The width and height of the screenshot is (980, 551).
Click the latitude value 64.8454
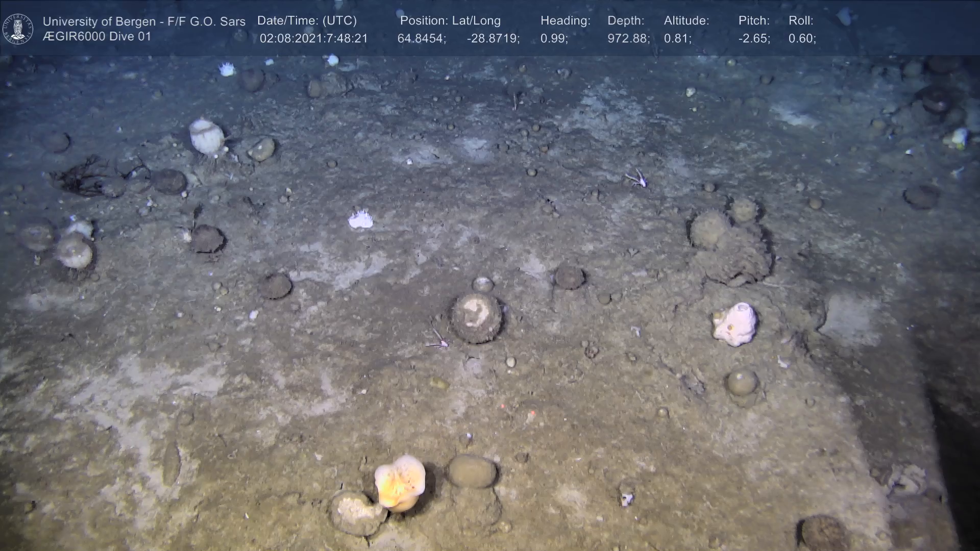coord(421,38)
